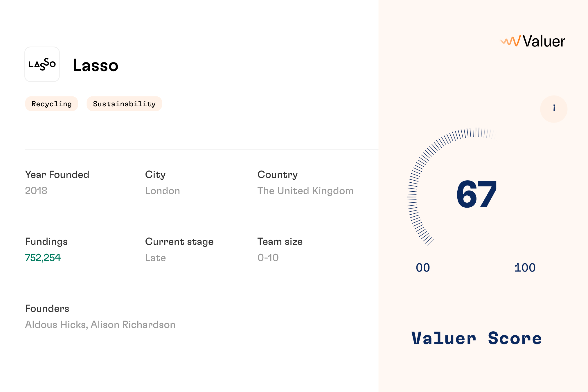The image size is (588, 392).
Task: Click founders Aldous Hicks, Alison Richardson
Action: coord(100,325)
